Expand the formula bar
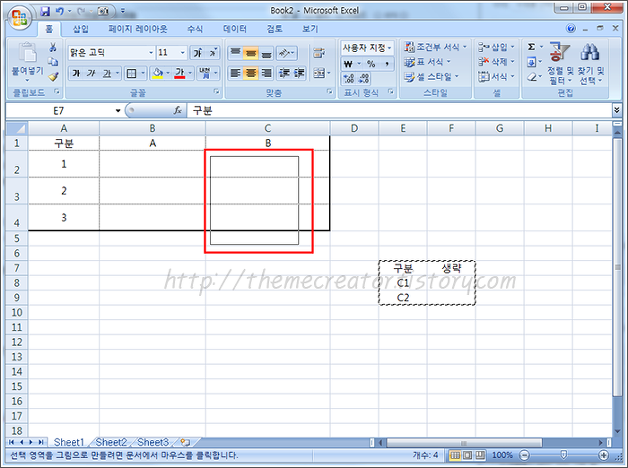628x468 pixels. [x=616, y=110]
